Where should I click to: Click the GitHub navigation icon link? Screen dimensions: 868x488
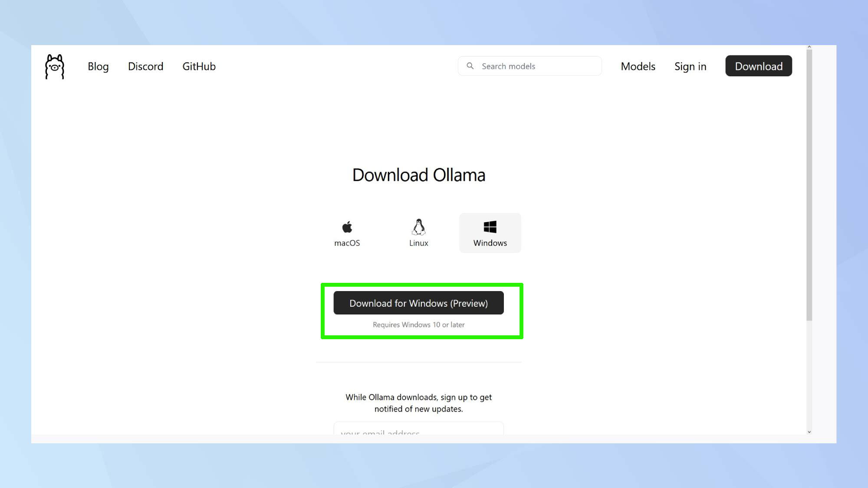click(200, 66)
